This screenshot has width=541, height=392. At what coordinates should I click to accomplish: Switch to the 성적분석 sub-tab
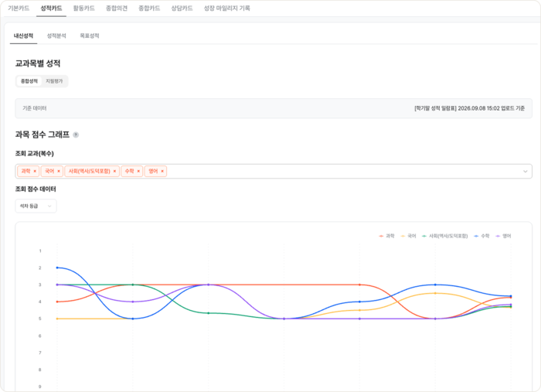(x=56, y=36)
